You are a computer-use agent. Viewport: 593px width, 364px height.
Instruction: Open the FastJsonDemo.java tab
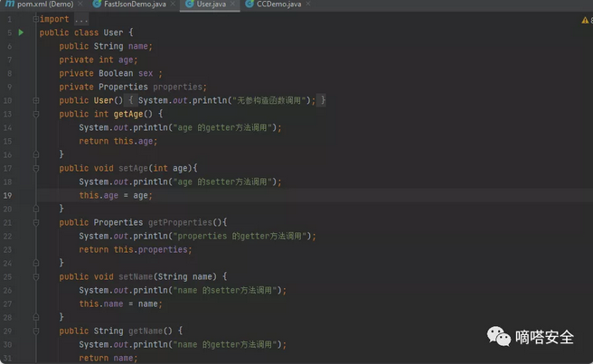coord(135,5)
